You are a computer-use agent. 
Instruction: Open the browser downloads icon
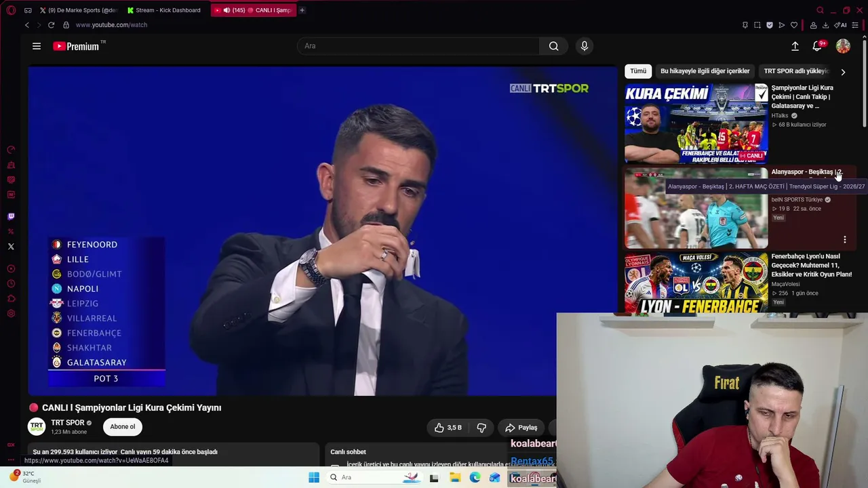[825, 25]
